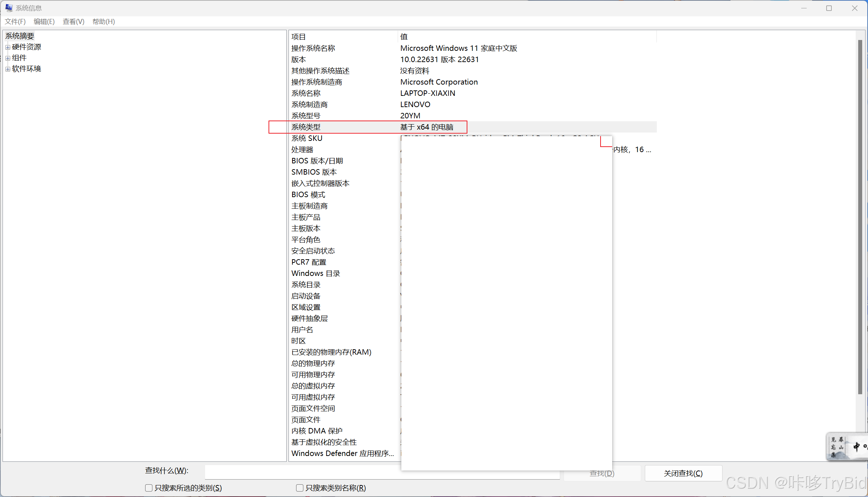Click the Microsoft Corporation value
The height and width of the screenshot is (497, 868).
point(439,82)
